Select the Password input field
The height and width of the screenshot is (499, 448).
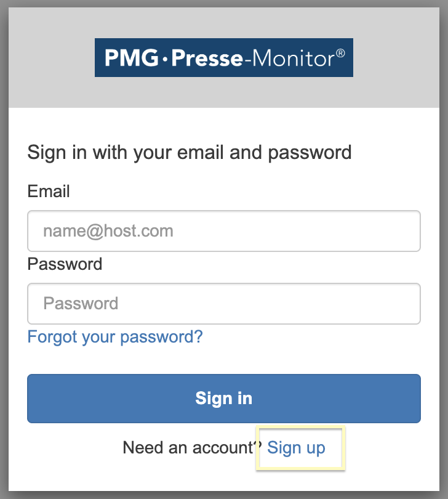click(224, 304)
